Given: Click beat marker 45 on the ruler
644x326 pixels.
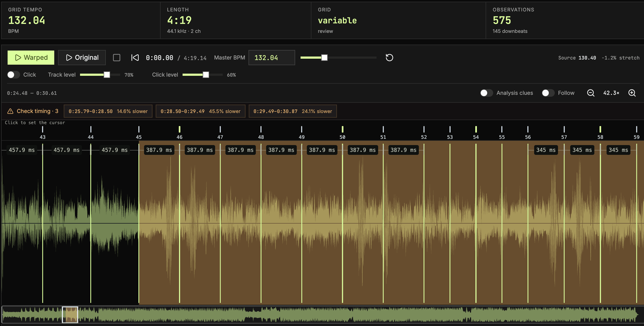Looking at the screenshot, I should click(139, 133).
